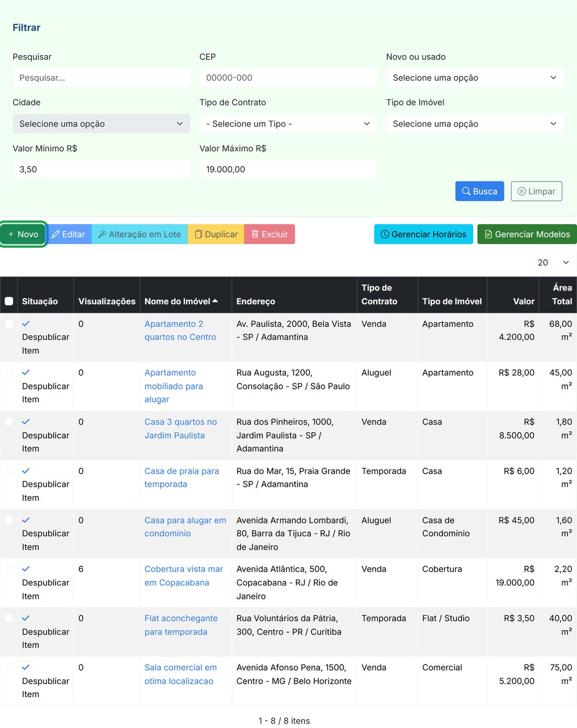Open the Tipo de Contrato dropdown
The image size is (577, 728).
click(x=288, y=123)
